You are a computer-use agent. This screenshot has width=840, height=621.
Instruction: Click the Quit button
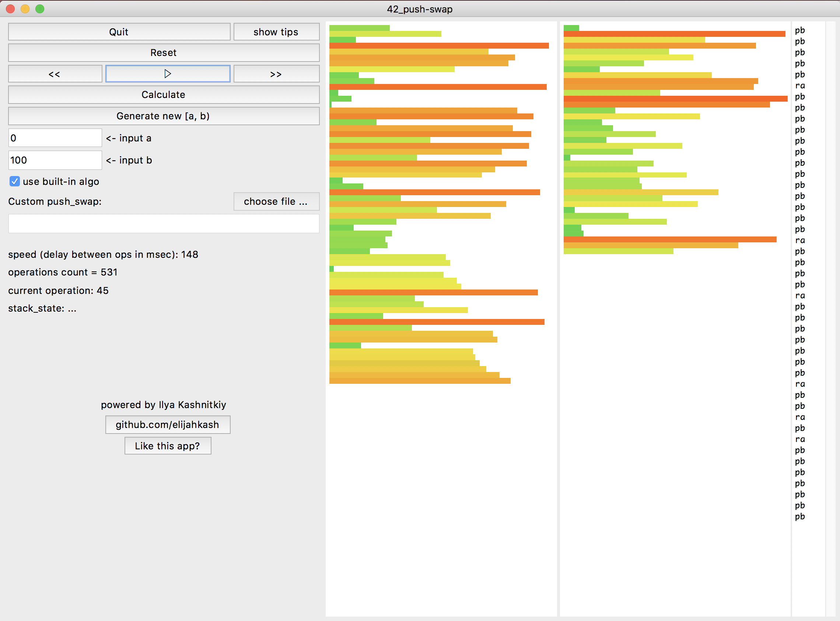(x=119, y=32)
